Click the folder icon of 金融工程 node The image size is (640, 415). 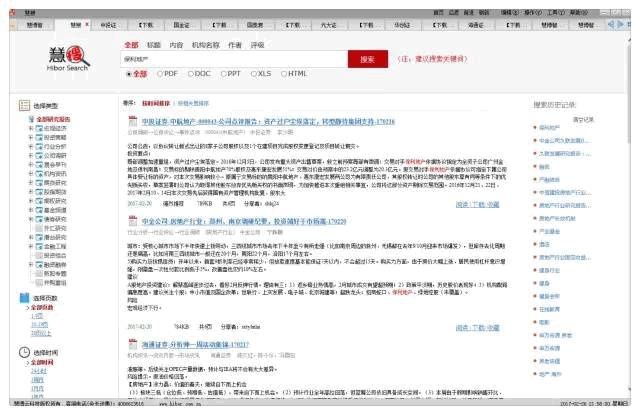tap(39, 246)
